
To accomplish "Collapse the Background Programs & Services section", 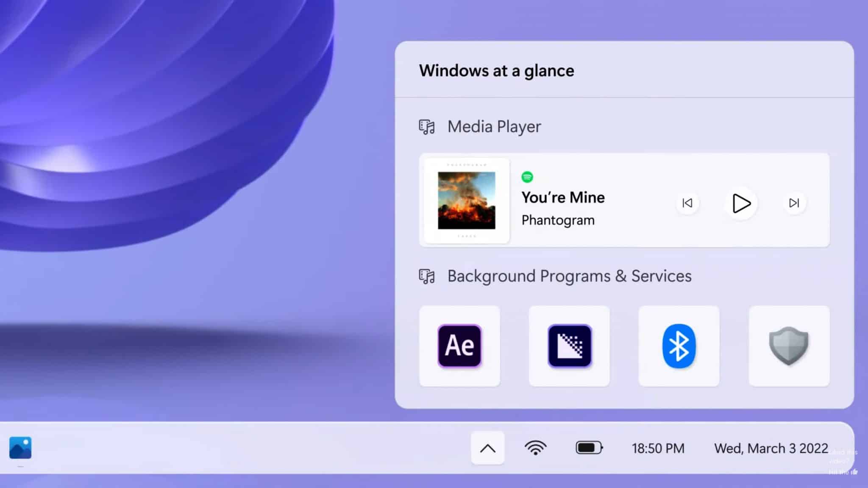I will tap(569, 276).
